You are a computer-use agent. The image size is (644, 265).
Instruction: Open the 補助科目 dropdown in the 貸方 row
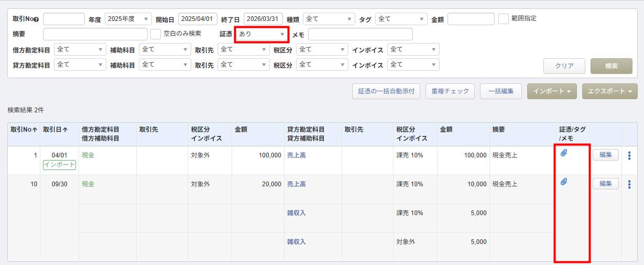coord(165,65)
